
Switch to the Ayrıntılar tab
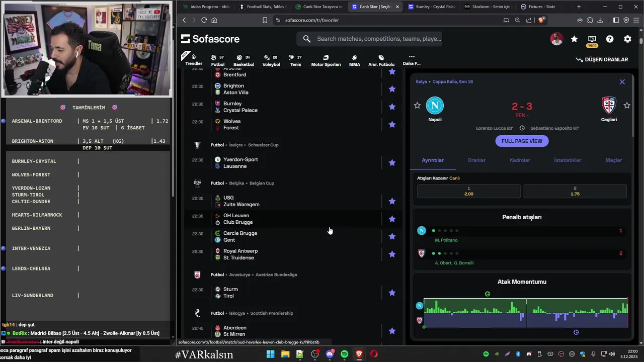click(x=433, y=160)
